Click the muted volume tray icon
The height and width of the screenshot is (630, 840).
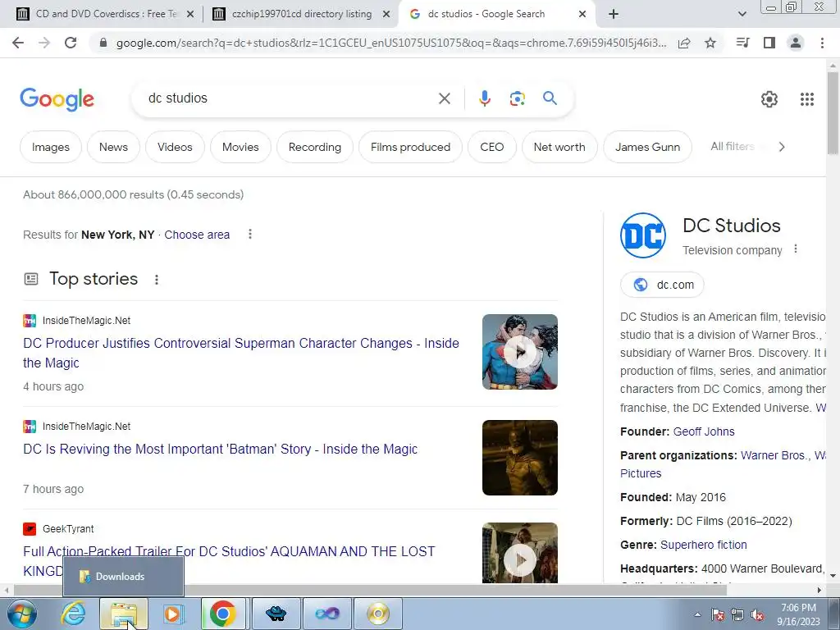pyautogui.click(x=757, y=615)
